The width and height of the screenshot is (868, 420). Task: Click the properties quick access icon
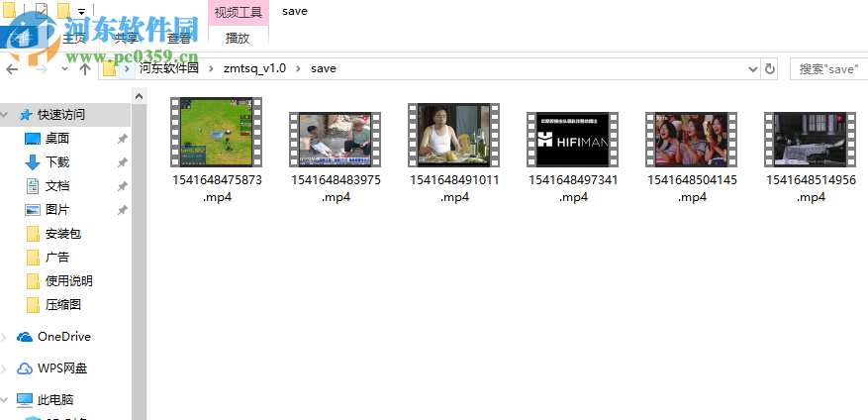tap(41, 10)
